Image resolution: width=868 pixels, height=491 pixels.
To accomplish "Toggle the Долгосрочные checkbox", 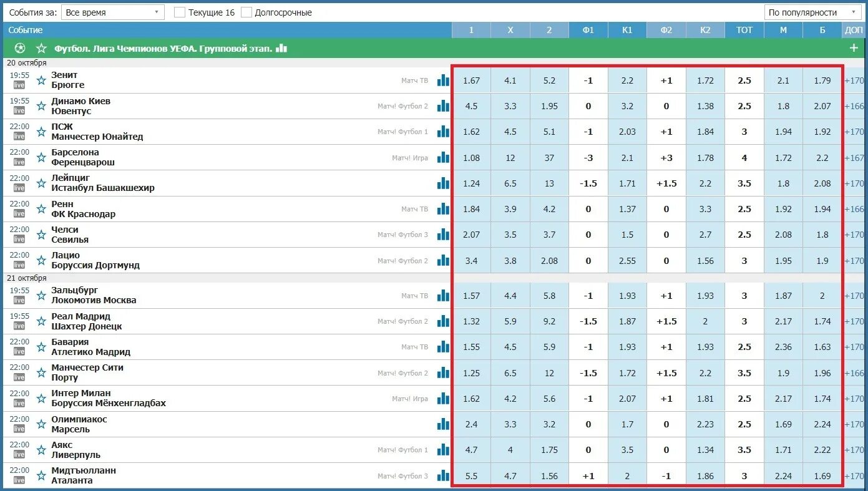I will click(246, 12).
